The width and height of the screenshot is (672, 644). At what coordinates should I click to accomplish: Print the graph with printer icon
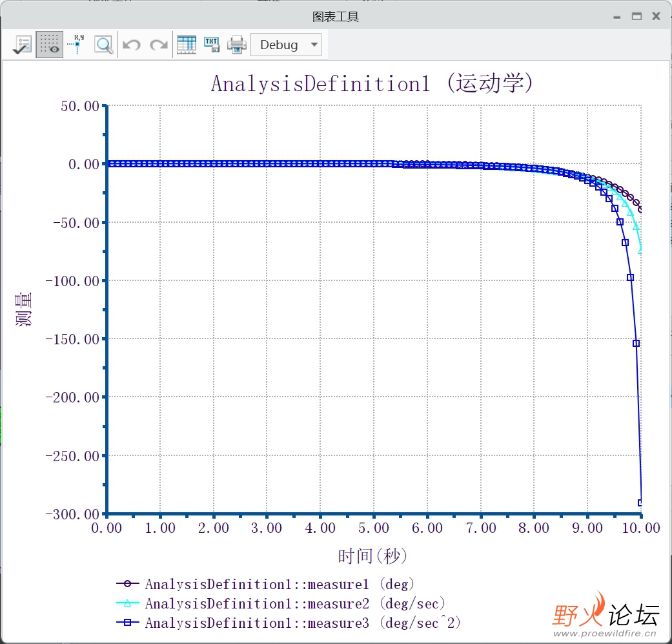click(x=236, y=45)
